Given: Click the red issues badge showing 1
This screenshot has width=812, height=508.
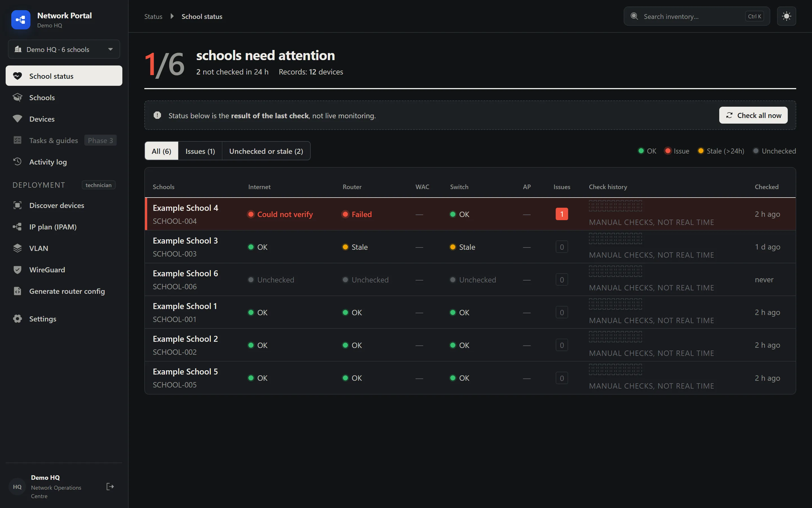Looking at the screenshot, I should (562, 214).
